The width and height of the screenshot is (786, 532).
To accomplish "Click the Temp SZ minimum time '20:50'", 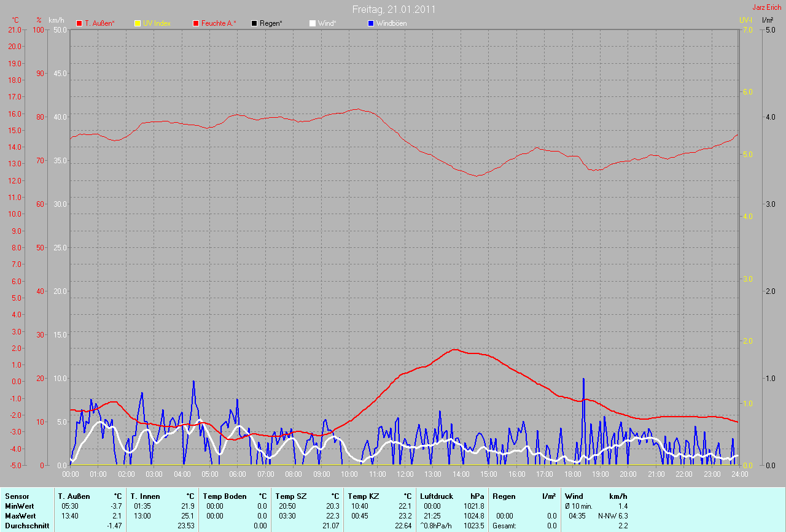I will point(287,506).
